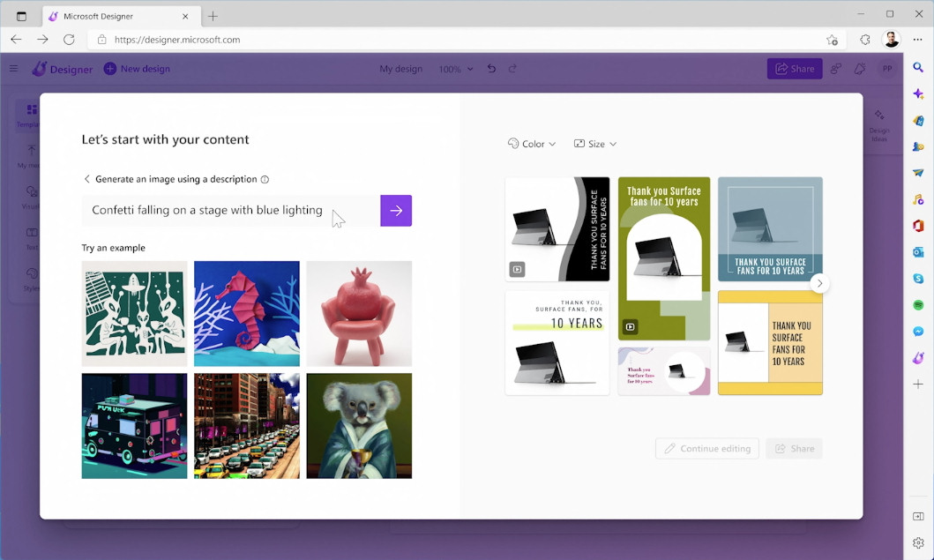This screenshot has height=560, width=934.
Task: Open the My media sidebar panel
Action: click(x=27, y=157)
